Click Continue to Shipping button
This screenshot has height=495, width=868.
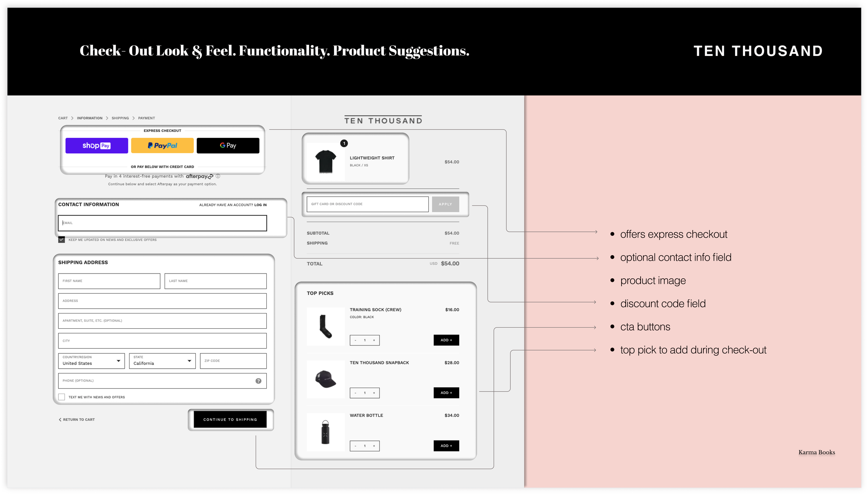point(230,419)
